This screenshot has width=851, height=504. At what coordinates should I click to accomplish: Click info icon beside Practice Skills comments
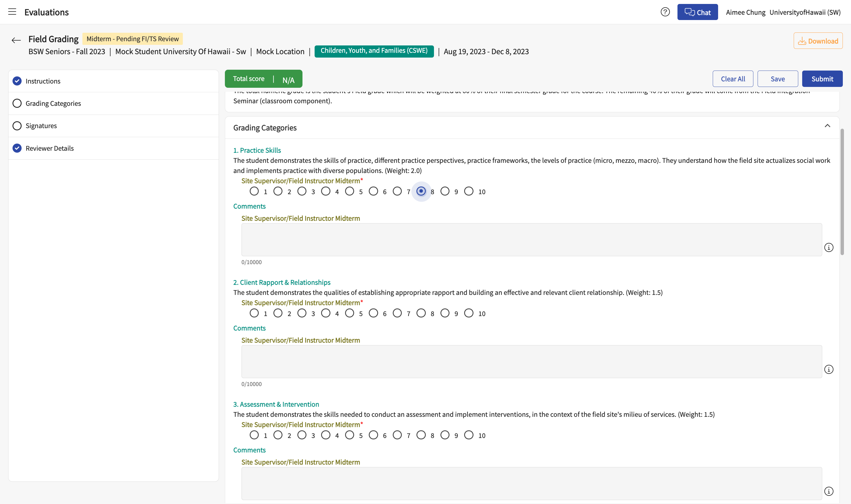pyautogui.click(x=829, y=247)
